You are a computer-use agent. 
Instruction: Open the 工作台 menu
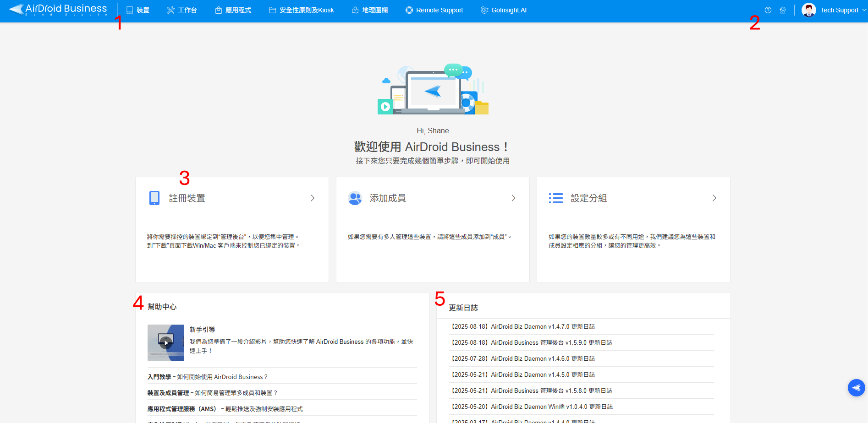(x=182, y=10)
